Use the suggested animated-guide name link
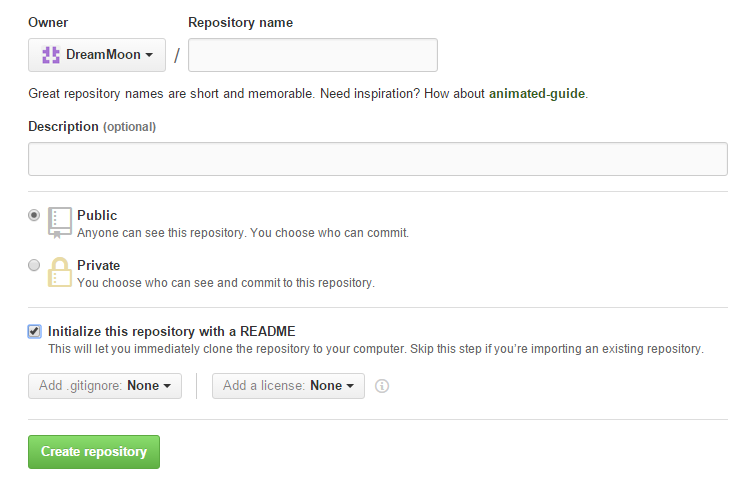Screen dimensions: 748x488 pos(537,93)
